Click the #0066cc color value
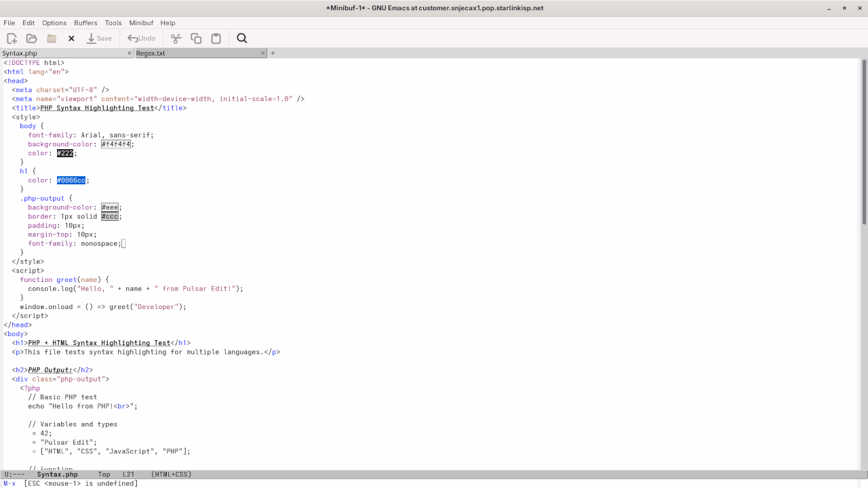Image resolution: width=868 pixels, height=488 pixels. coord(71,180)
